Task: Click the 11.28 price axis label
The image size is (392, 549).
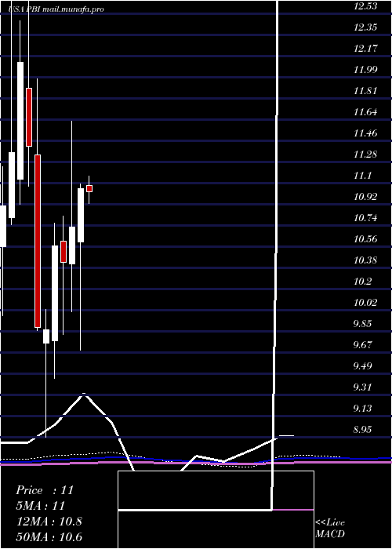Action: pyautogui.click(x=365, y=155)
